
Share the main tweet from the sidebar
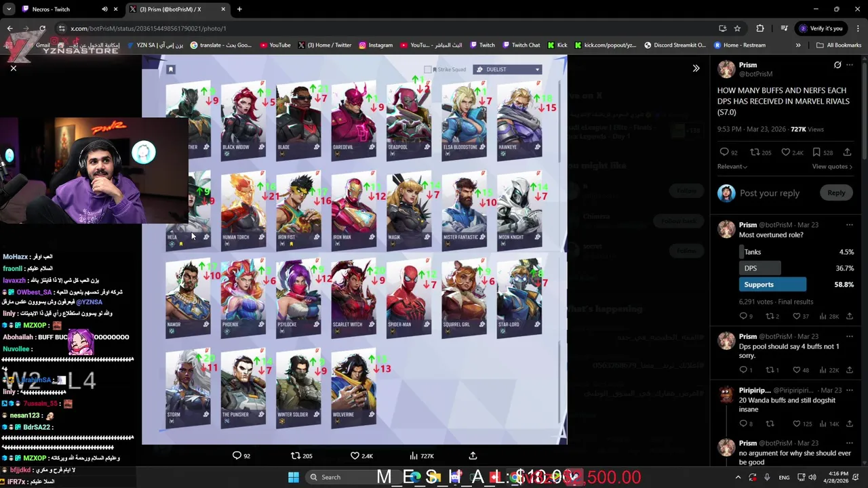pyautogui.click(x=847, y=152)
